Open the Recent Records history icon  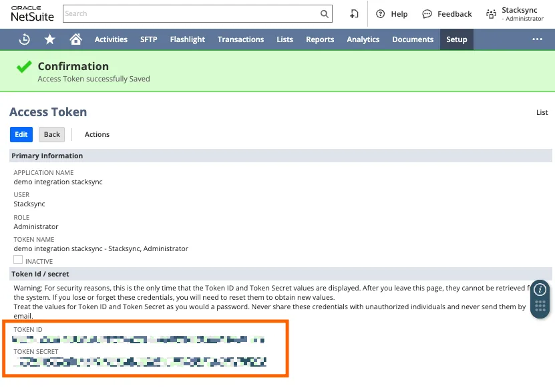click(25, 39)
